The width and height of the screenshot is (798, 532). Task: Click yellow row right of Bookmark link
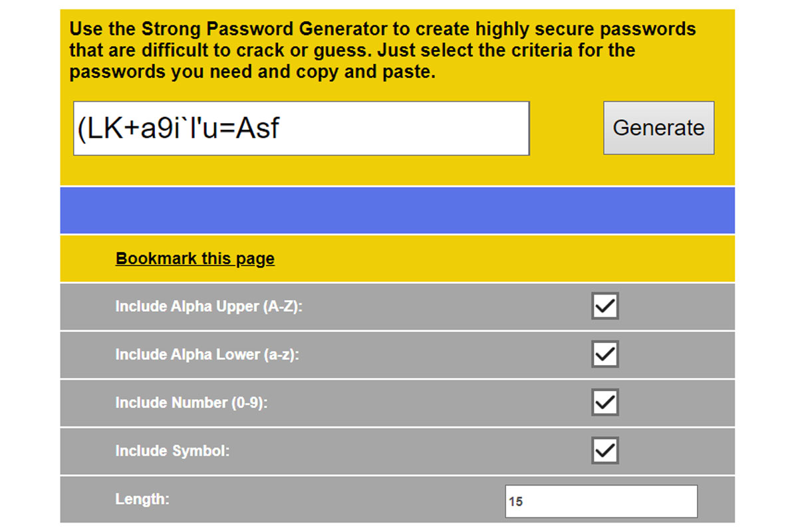tap(499, 259)
